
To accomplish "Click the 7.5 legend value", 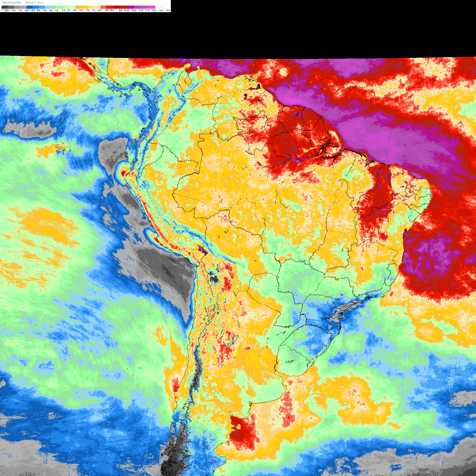I will pyautogui.click(x=94, y=10).
